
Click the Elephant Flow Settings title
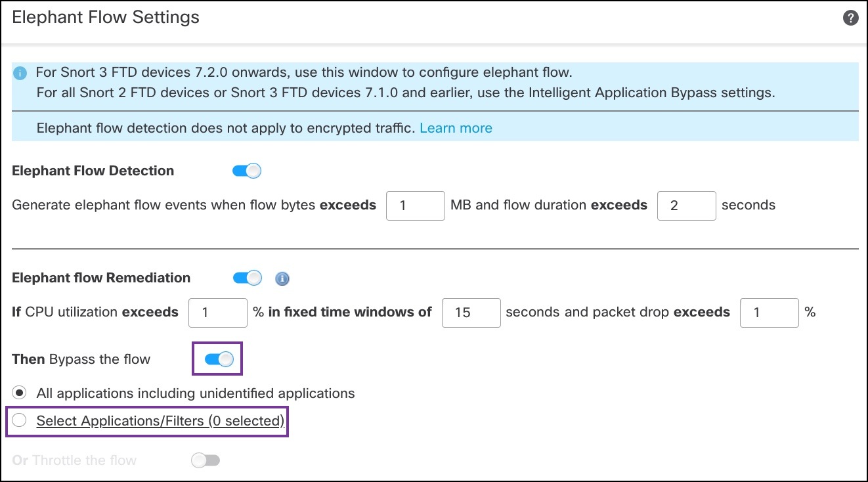point(105,17)
